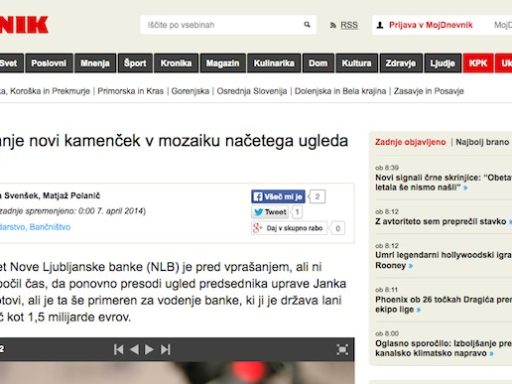
Task: Expand the gallery to fullscreen
Action: coord(342,349)
